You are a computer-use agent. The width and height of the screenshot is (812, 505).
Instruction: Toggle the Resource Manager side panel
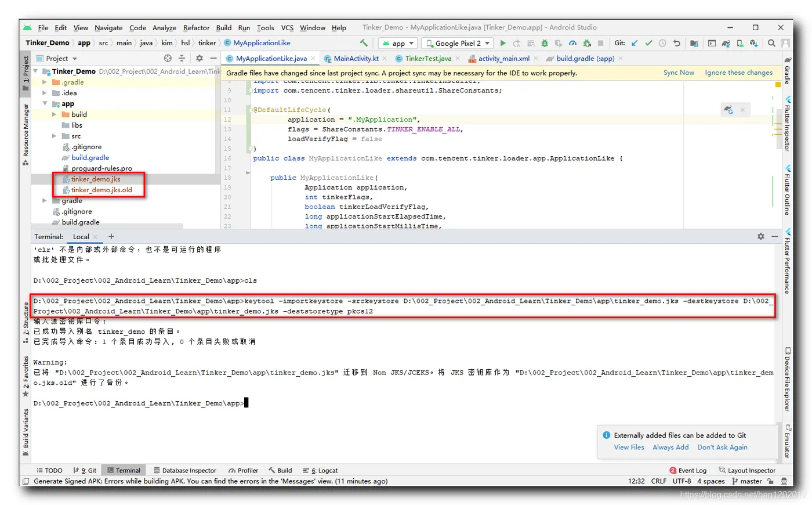(26, 135)
